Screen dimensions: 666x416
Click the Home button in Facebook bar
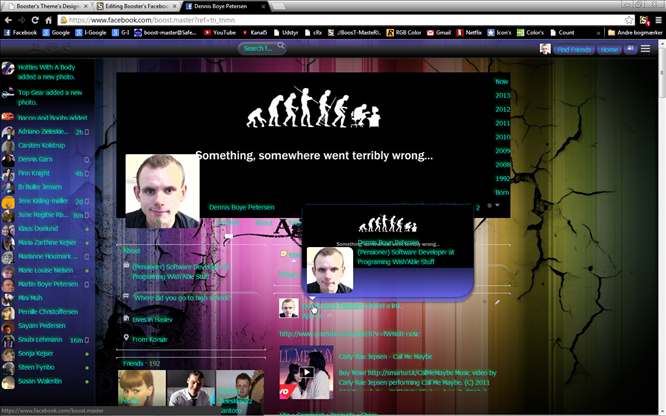(x=610, y=50)
